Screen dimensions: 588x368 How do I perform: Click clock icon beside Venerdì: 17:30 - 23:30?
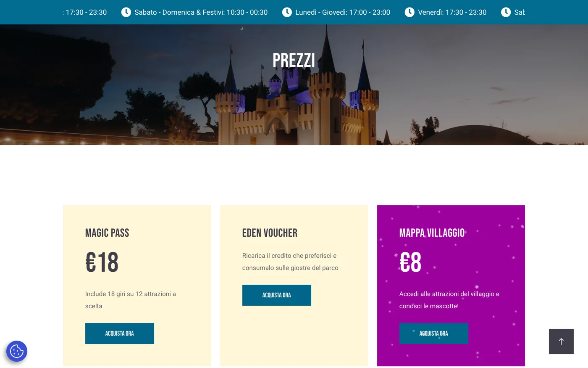click(x=409, y=12)
